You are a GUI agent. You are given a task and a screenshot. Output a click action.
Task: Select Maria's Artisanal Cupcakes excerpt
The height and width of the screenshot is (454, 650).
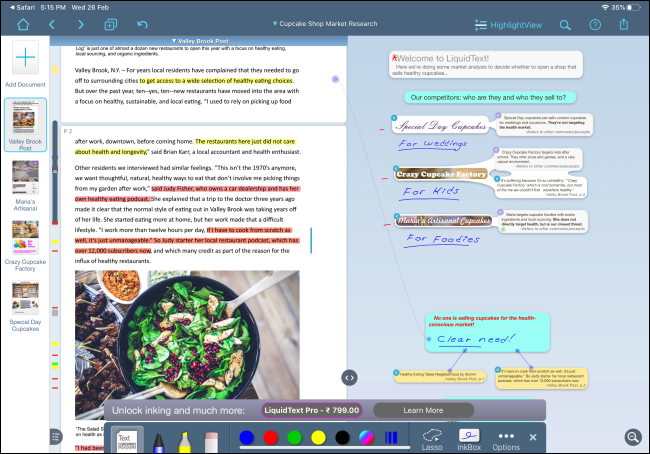coord(443,220)
